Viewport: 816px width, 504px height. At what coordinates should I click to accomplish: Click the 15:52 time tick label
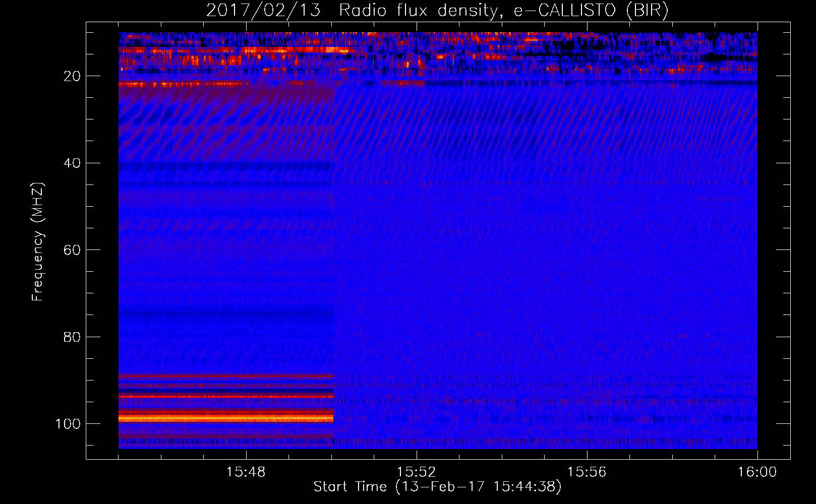[416, 472]
